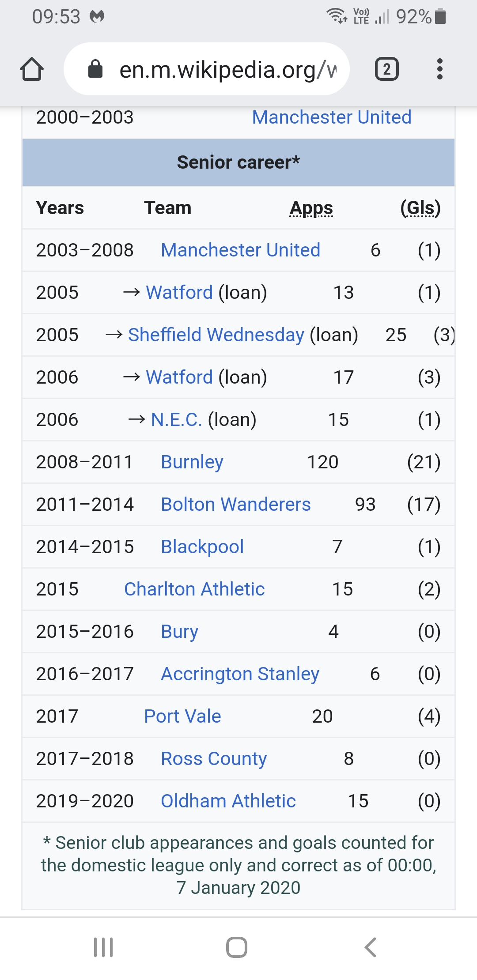477x980 pixels.
Task: Open the Burnley team link
Action: point(192,462)
